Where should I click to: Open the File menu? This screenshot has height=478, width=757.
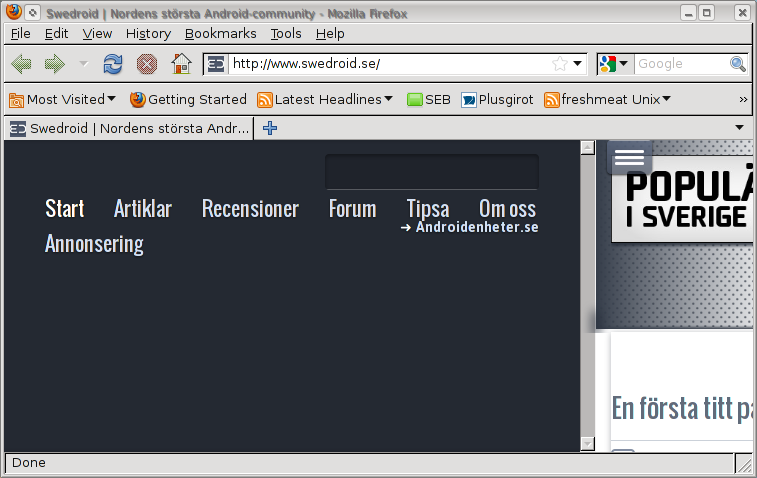20,34
